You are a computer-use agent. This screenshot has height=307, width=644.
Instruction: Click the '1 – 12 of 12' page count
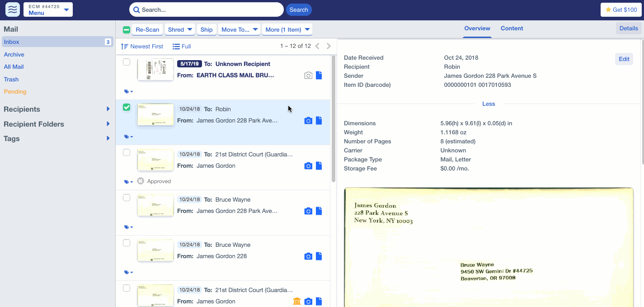coord(296,46)
